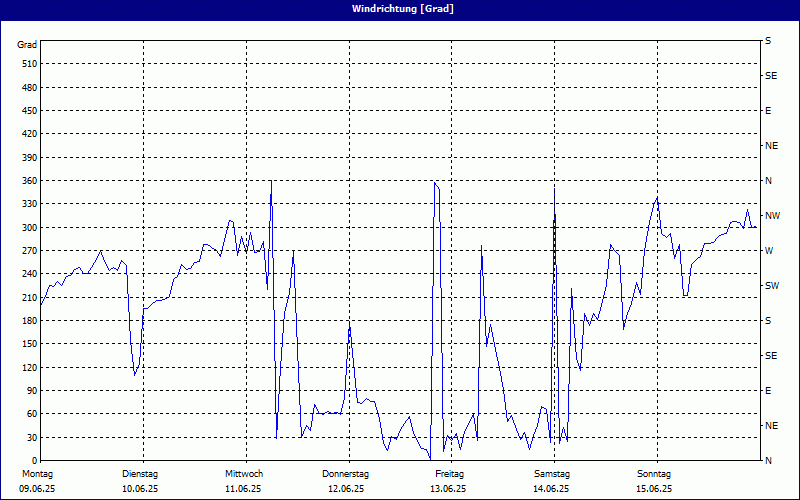Viewport: 800px width, 500px height.
Task: Click the 240 degree axis label
Action: pyautogui.click(x=30, y=274)
